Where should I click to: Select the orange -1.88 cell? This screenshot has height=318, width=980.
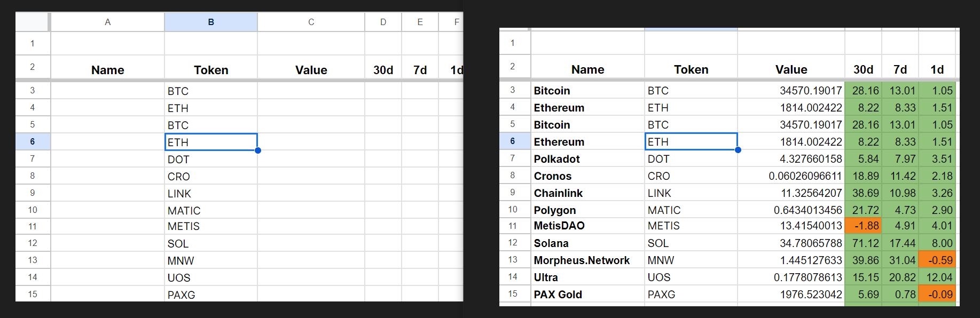click(863, 226)
